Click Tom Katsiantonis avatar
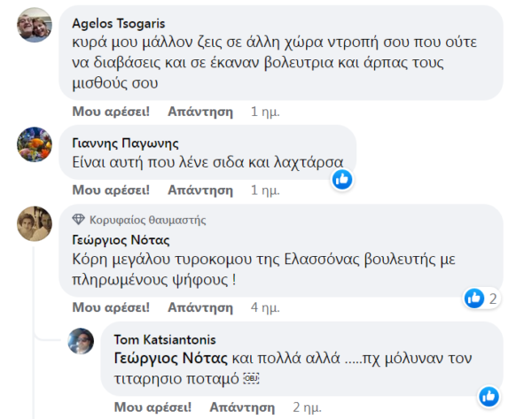The height and width of the screenshot is (419, 532). pyautogui.click(x=81, y=341)
